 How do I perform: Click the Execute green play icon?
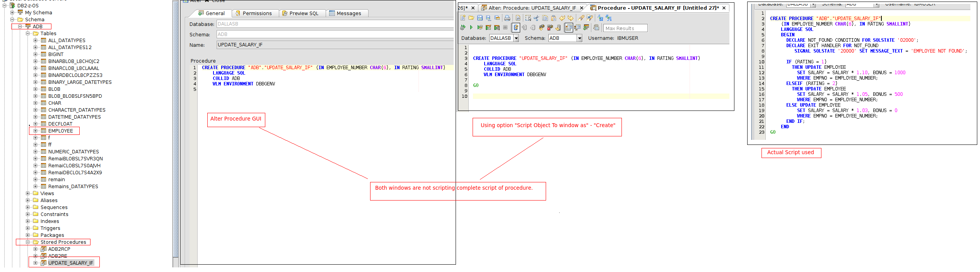point(471,27)
